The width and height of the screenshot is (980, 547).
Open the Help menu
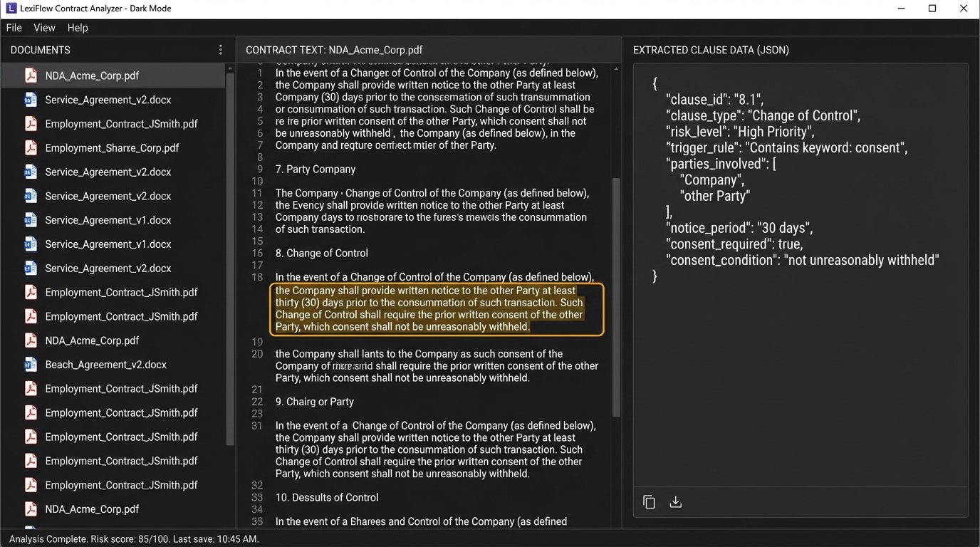pos(78,27)
